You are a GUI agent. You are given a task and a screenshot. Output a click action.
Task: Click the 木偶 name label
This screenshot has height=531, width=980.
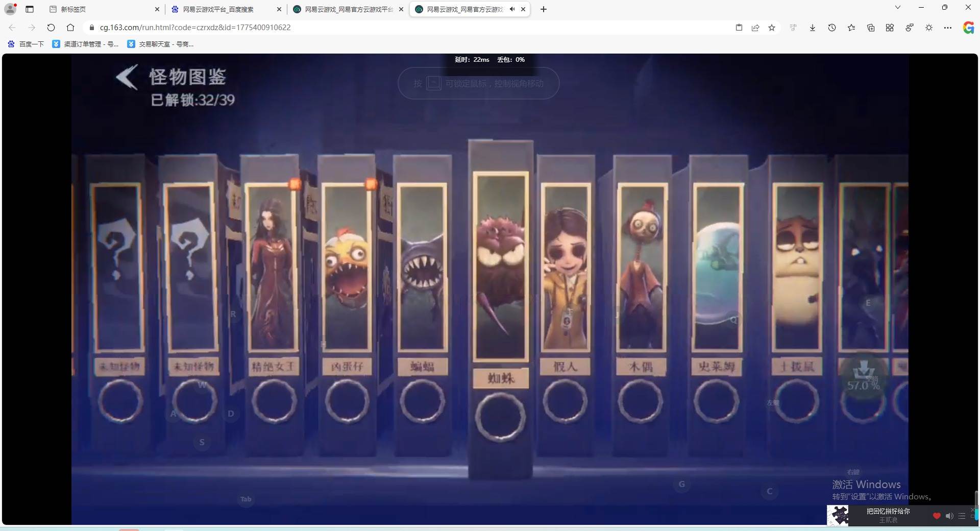click(x=641, y=366)
